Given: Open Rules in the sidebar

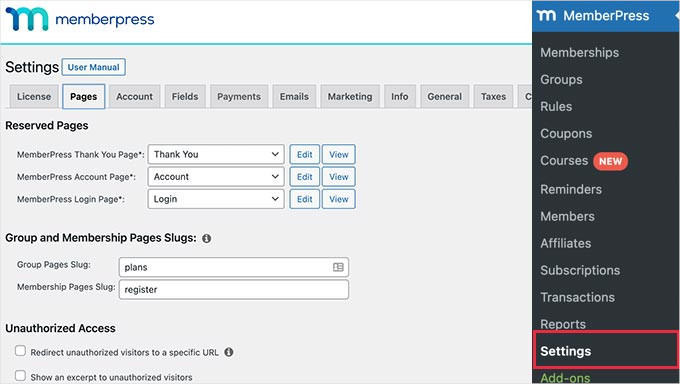Looking at the screenshot, I should click(556, 106).
